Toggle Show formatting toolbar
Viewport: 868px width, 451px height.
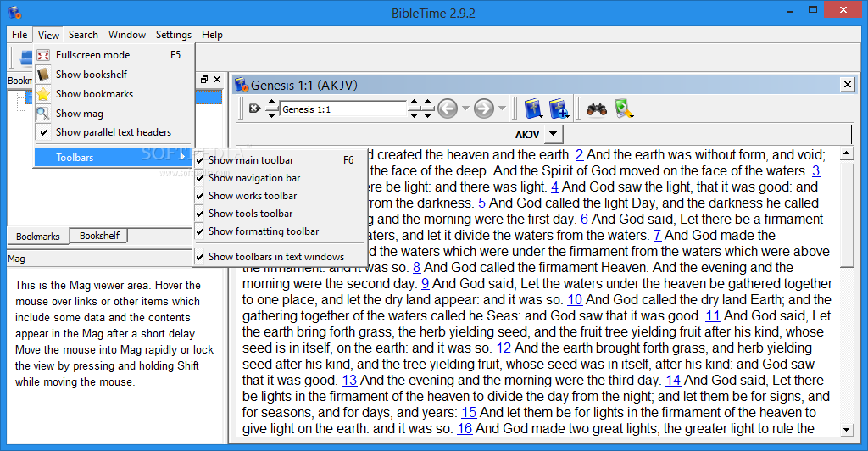tap(281, 231)
